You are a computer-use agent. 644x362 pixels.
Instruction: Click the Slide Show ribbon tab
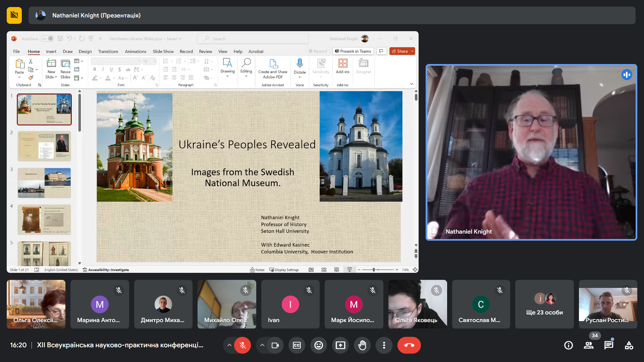click(163, 51)
